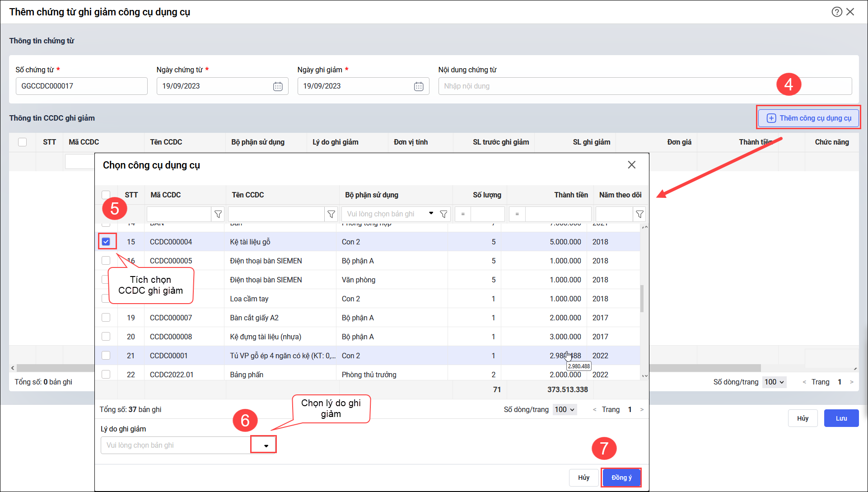Open dialog's Số dòng/trang 100 dropdown
This screenshot has width=868, height=492.
point(565,409)
